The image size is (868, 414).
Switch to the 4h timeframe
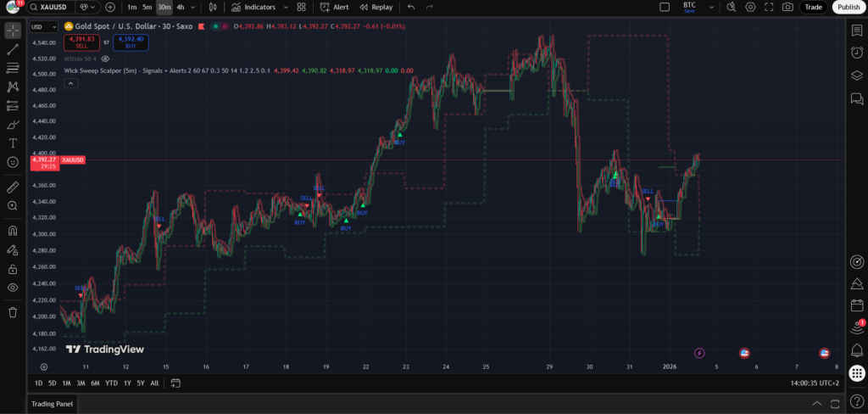[181, 7]
